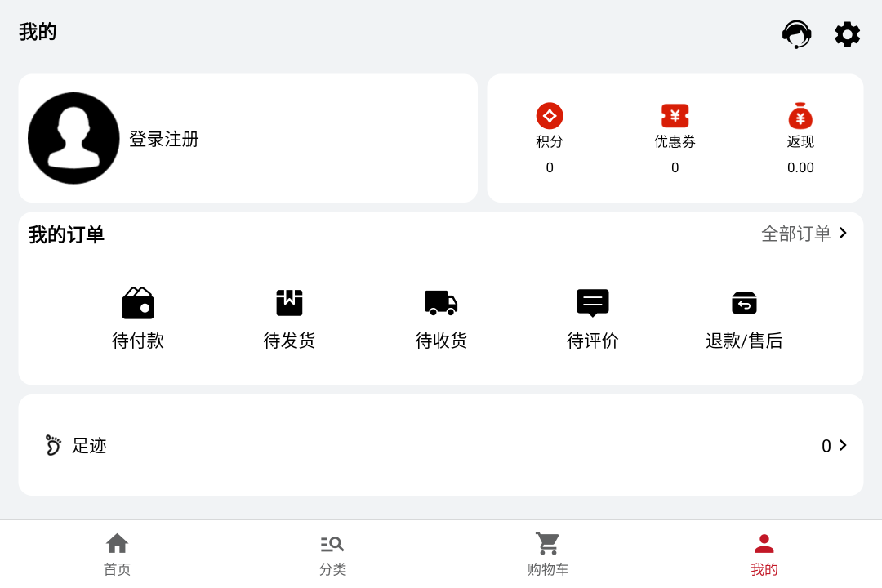Viewport: 882px width, 588px height.
Task: Tap the 待付款 wallet icon
Action: pos(138,303)
